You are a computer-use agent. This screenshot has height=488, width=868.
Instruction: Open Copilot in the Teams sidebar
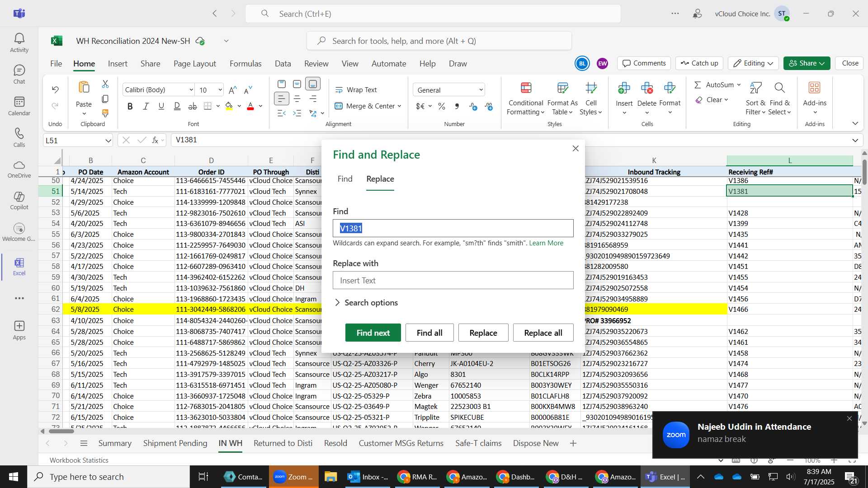[19, 201]
